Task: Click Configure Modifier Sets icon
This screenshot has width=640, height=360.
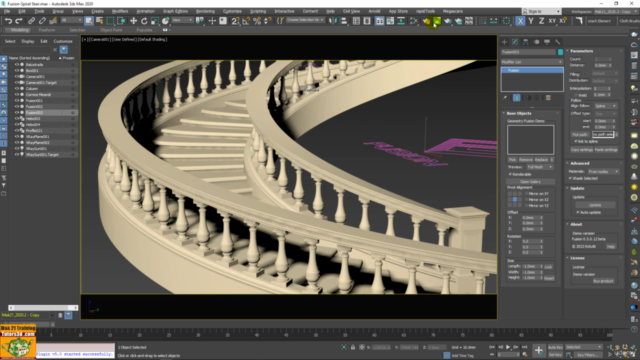Action: tap(548, 98)
